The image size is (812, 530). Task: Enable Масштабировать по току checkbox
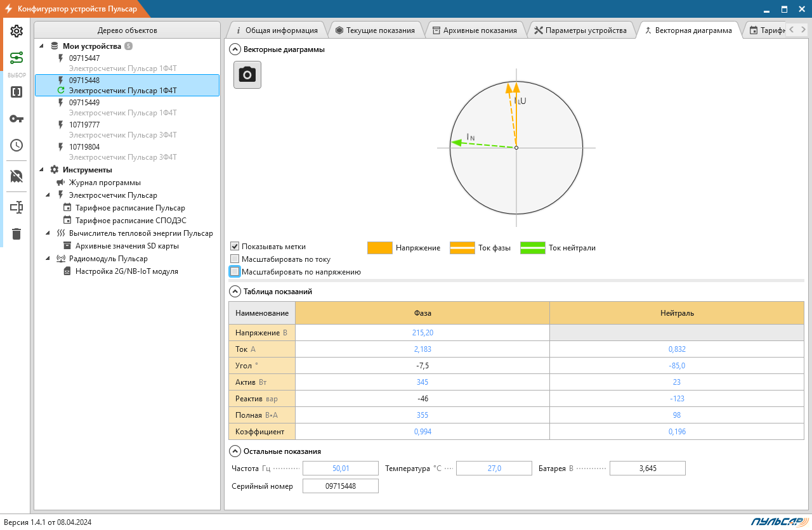[x=235, y=259]
